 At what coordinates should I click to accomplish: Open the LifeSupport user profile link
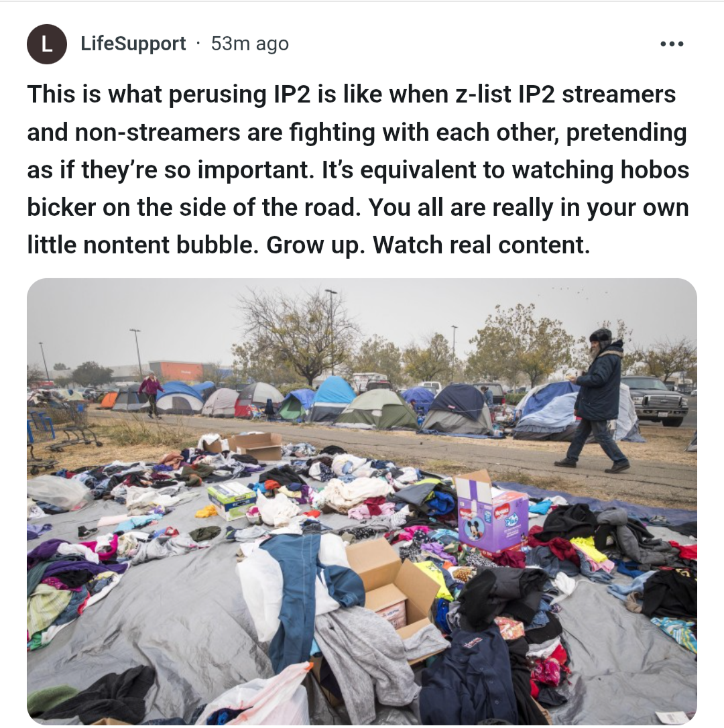[x=133, y=44]
